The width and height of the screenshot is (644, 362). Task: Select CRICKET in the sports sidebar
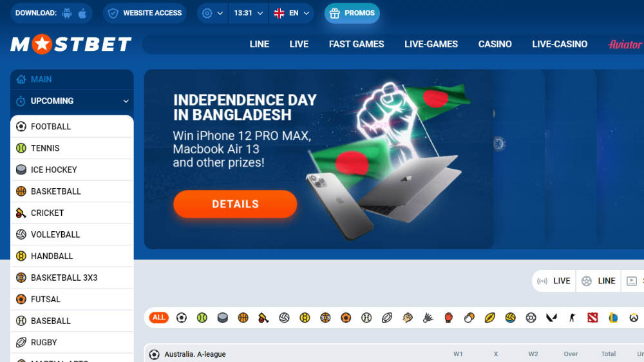(x=72, y=213)
